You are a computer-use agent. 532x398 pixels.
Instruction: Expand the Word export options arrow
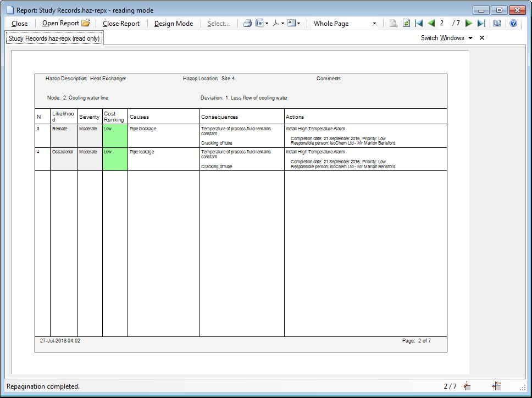click(x=267, y=23)
